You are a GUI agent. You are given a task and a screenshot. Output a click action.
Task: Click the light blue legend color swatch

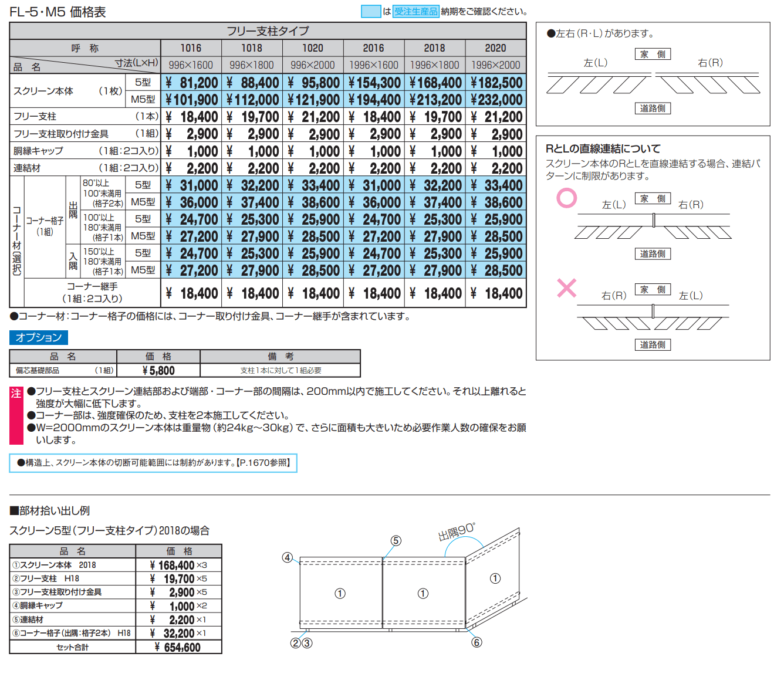(371, 10)
